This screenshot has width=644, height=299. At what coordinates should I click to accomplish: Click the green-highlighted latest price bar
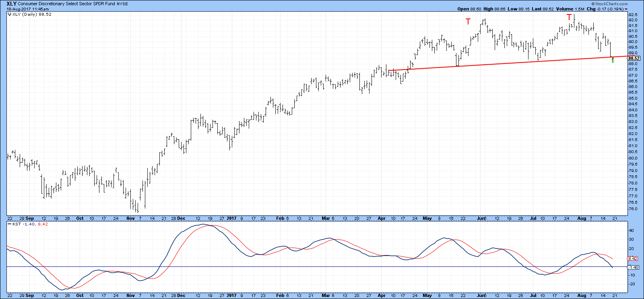click(x=613, y=60)
